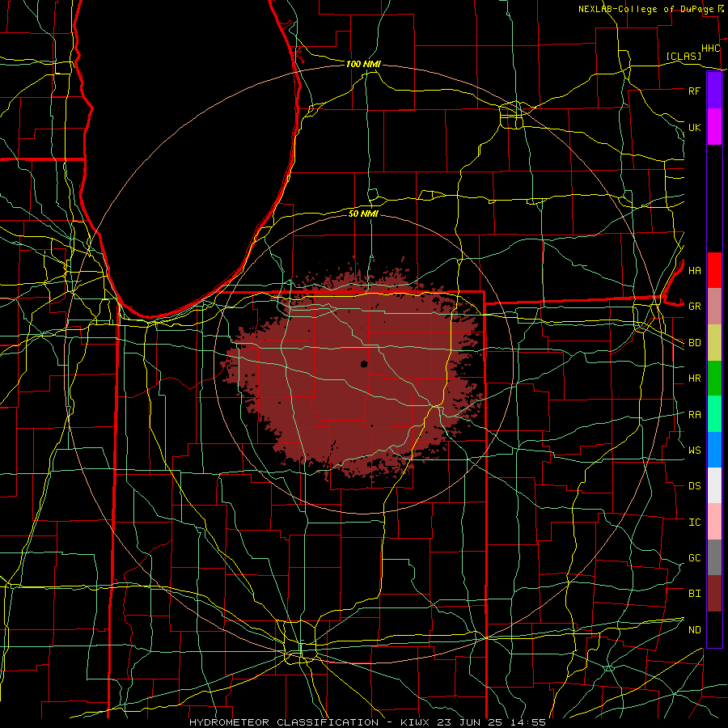Select the BD yellow legend swatch
This screenshot has width=728, height=728.
pos(714,343)
